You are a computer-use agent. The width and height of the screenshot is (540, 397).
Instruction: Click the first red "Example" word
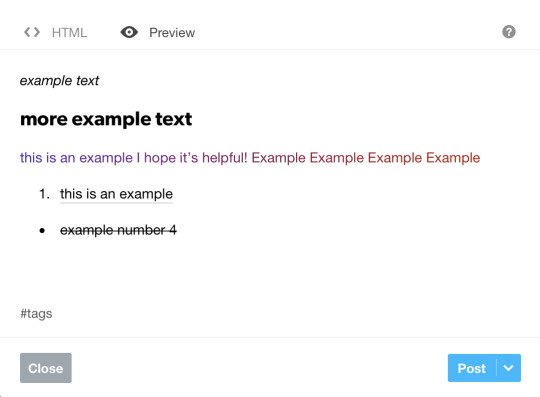[278, 158]
